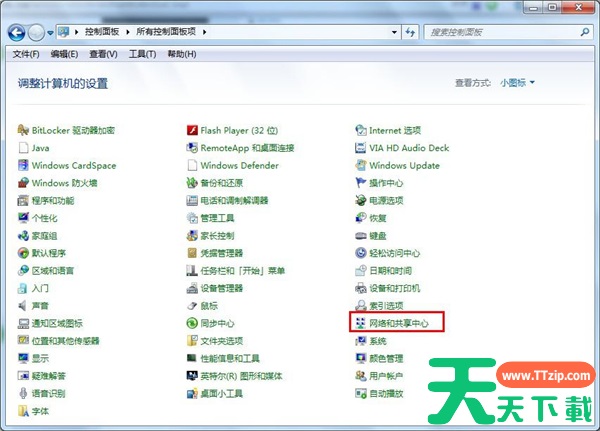Click the 区域和语言 globe icon
Viewport: 600px width, 431px height.
click(x=23, y=271)
